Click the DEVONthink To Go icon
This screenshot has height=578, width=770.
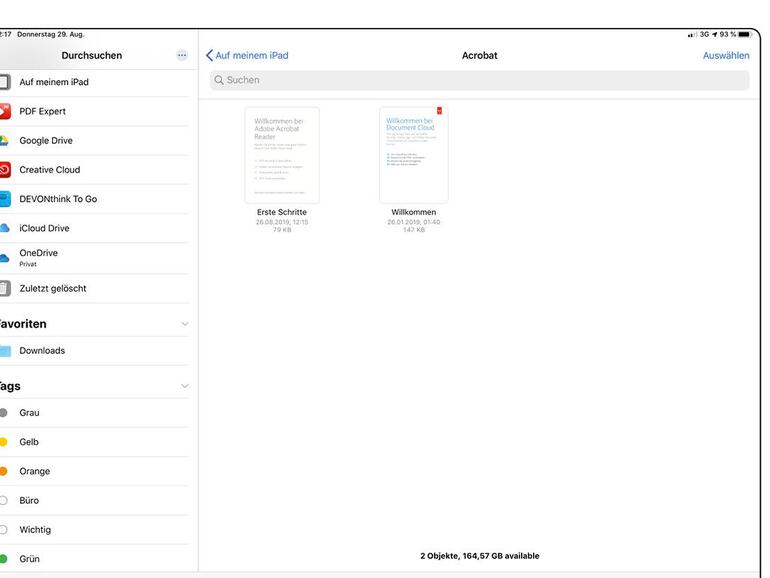pyautogui.click(x=4, y=199)
